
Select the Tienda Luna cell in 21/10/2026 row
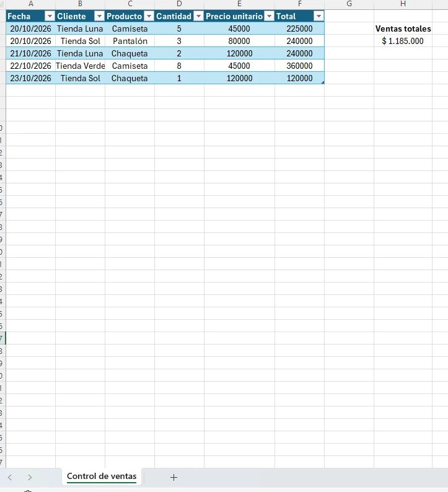click(81, 53)
